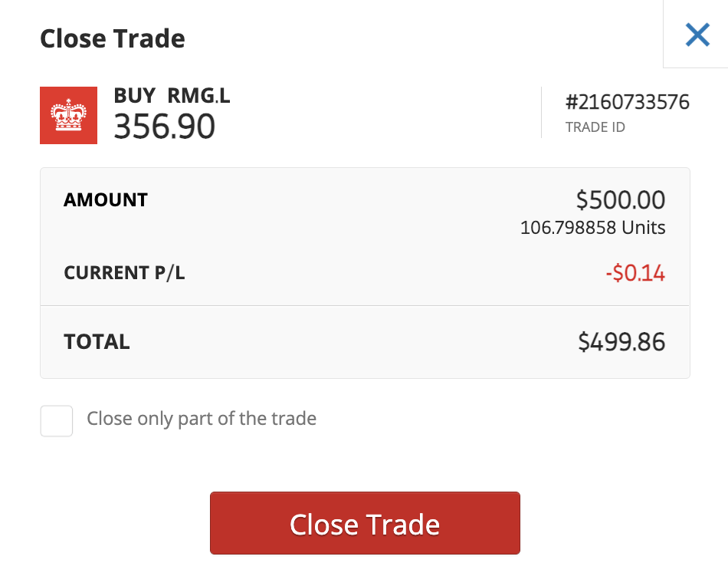Select the 106.798858 Units text
The height and width of the screenshot is (566, 728).
point(592,228)
